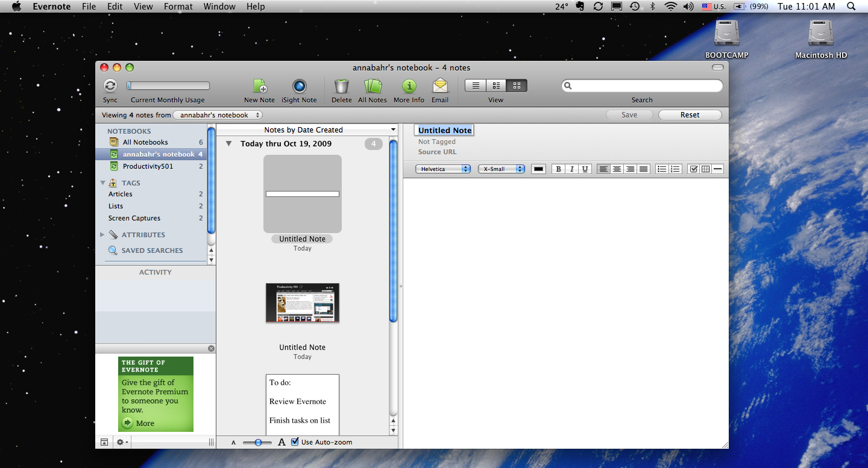The height and width of the screenshot is (468, 868).
Task: Adjust the thumbnail zoom slider
Action: pos(257,443)
